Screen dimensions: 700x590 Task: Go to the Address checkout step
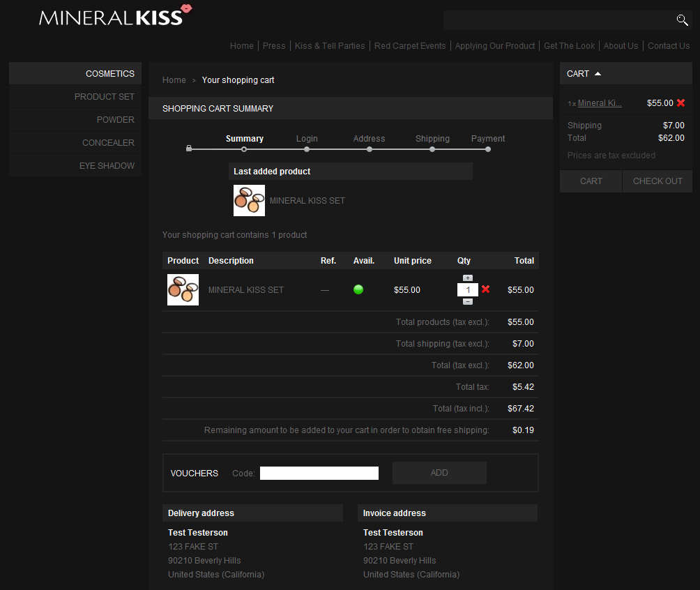click(370, 139)
